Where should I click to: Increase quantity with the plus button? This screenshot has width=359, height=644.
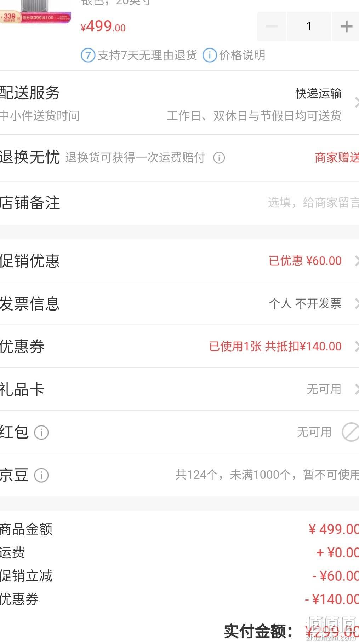tap(346, 27)
